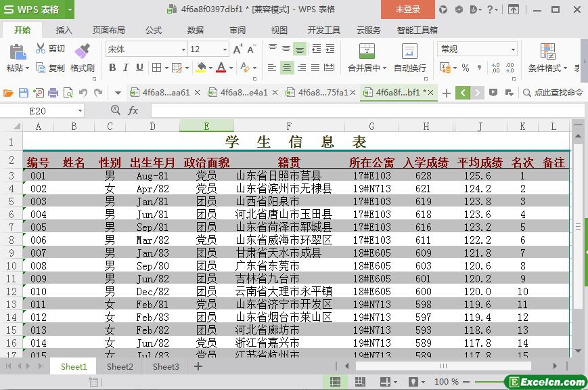This screenshot has width=588, height=390.
Task: Click the insert function fx icon
Action: click(133, 110)
